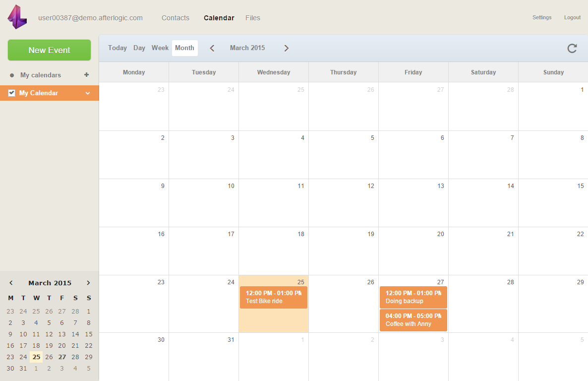Screen dimensions: 588x381
Task: Go to next month in main toolbar
Action: pos(286,48)
